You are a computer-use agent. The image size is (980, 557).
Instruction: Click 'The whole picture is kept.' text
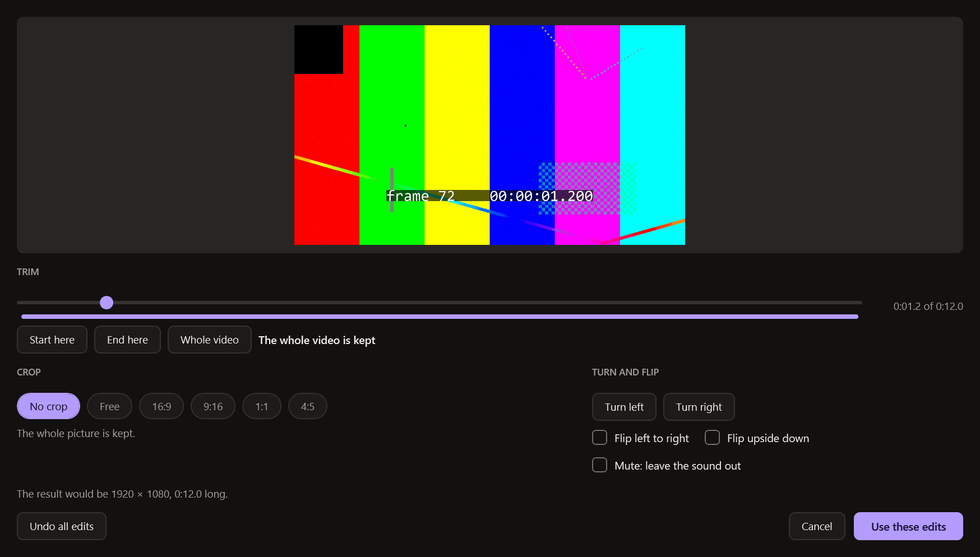click(x=76, y=433)
